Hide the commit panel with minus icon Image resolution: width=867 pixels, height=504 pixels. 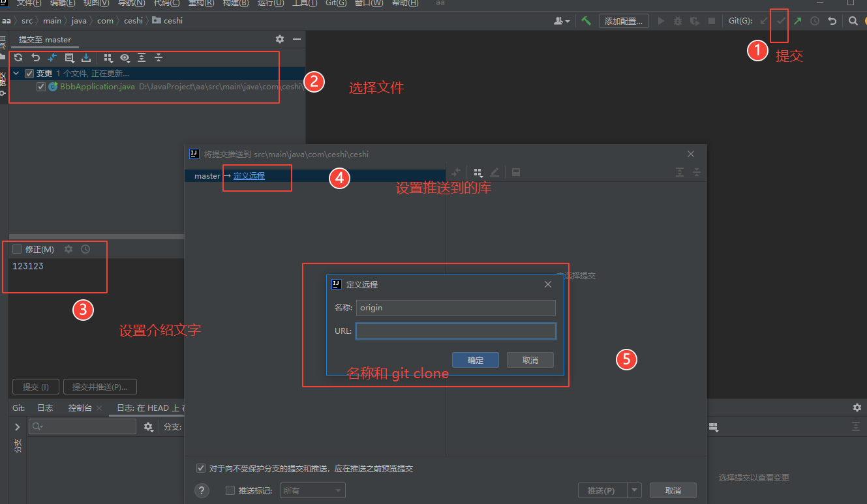click(297, 39)
